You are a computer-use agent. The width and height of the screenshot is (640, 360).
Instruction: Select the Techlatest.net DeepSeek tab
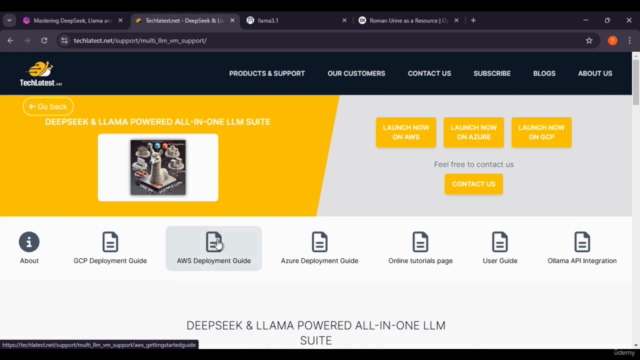(x=185, y=20)
